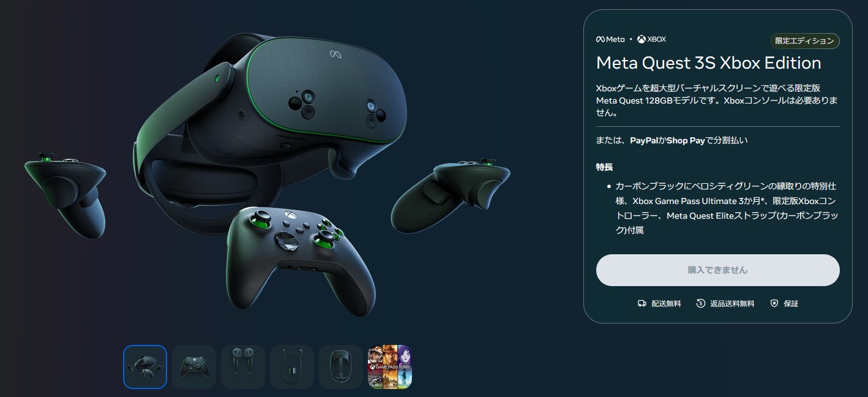Viewport: 868px width, 397px height.
Task: Click the Meta logo in product card
Action: 610,39
